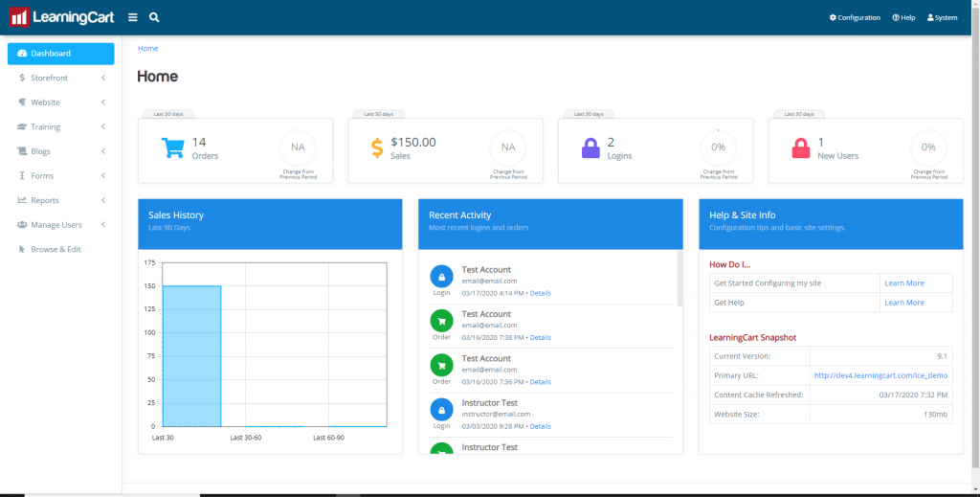Click the Website sidebar icon
This screenshot has width=980, height=497.
click(x=22, y=102)
